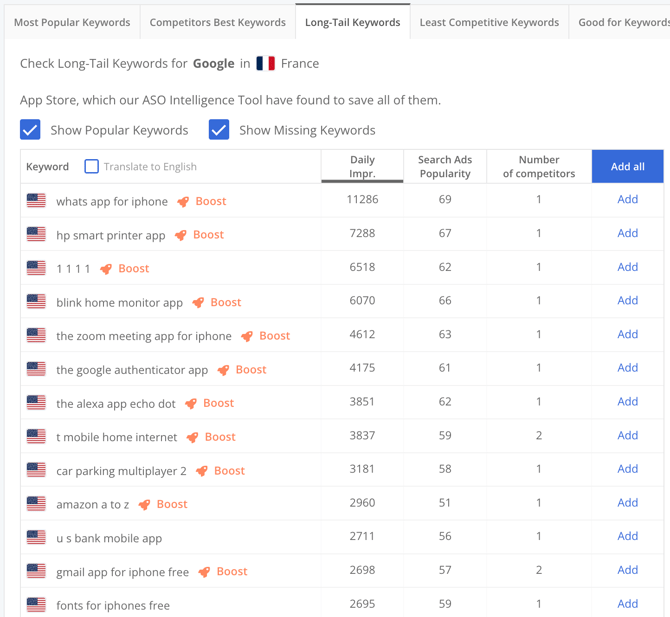Sort by Search Ads Popularity column
Screen dimensions: 670x617
(x=445, y=166)
